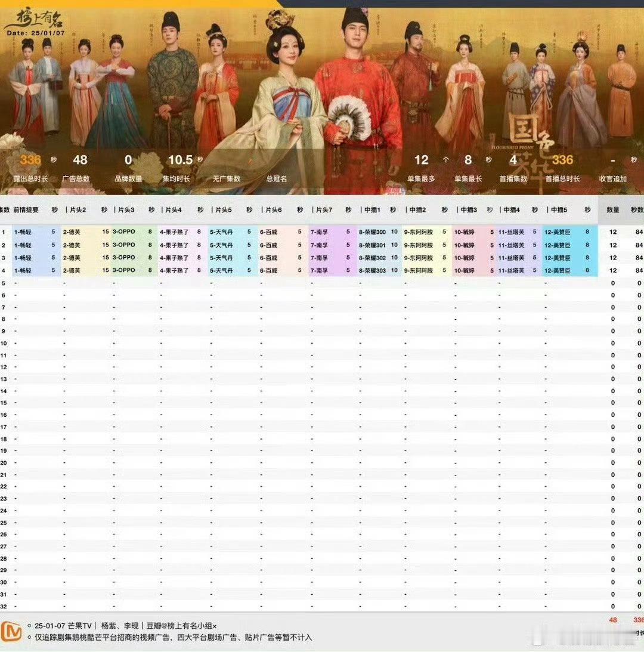Click the 8-荣耀303 cell

point(372,270)
